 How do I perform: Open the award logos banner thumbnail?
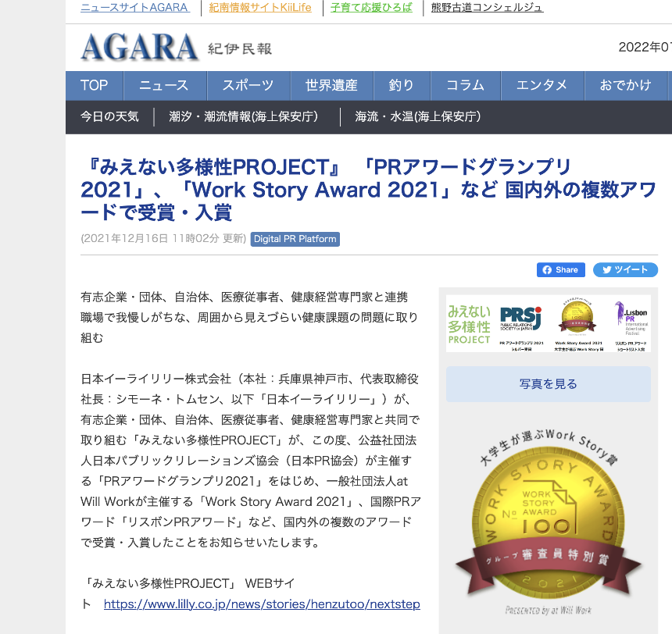coord(549,323)
